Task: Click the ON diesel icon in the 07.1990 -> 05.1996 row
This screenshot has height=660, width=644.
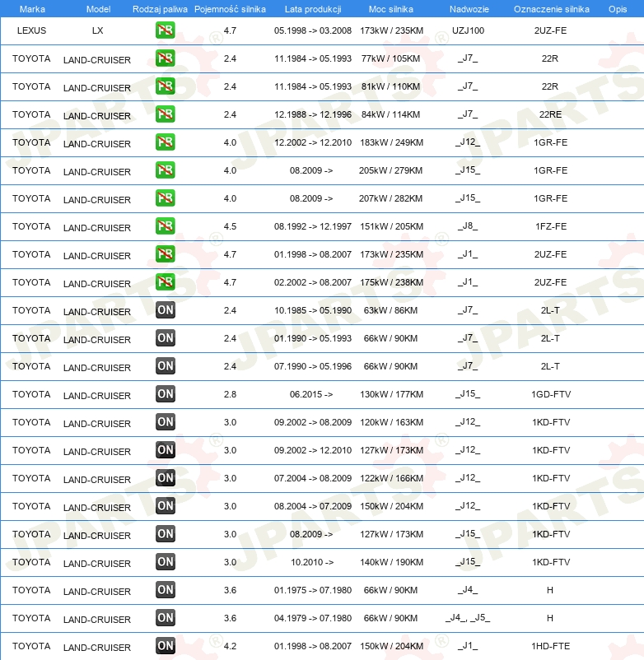Action: tap(165, 366)
